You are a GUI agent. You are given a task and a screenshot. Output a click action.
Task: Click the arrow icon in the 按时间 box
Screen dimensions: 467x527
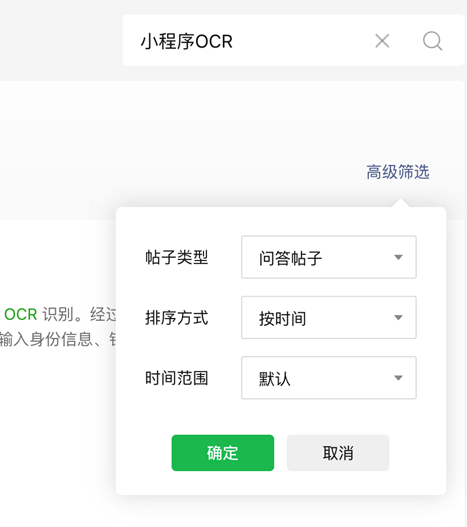pos(398,318)
